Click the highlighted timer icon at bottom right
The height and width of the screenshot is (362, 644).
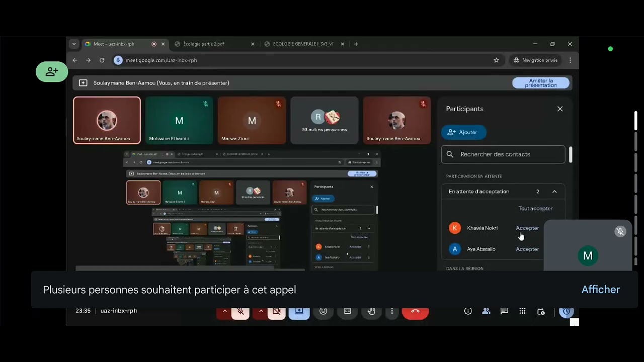click(x=566, y=311)
